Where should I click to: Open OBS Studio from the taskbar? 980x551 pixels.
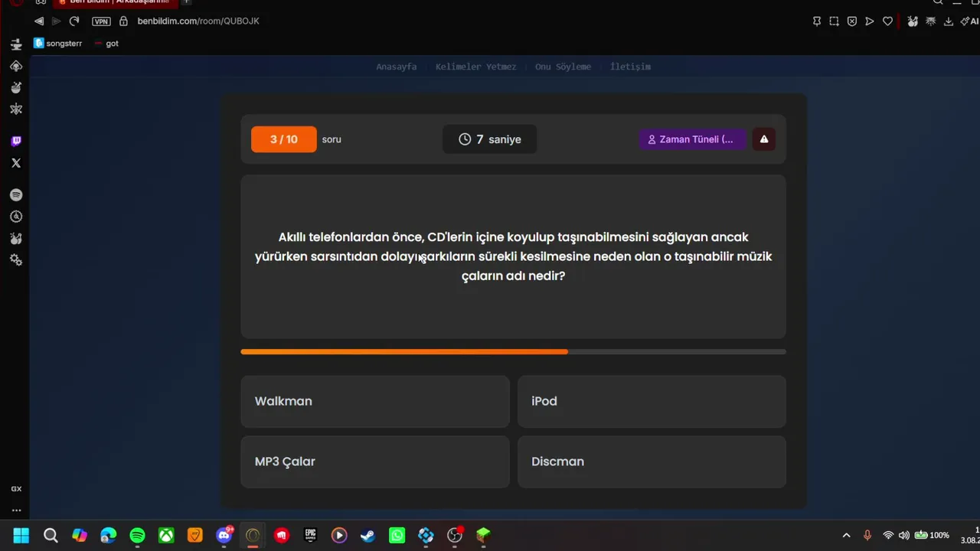(x=455, y=536)
